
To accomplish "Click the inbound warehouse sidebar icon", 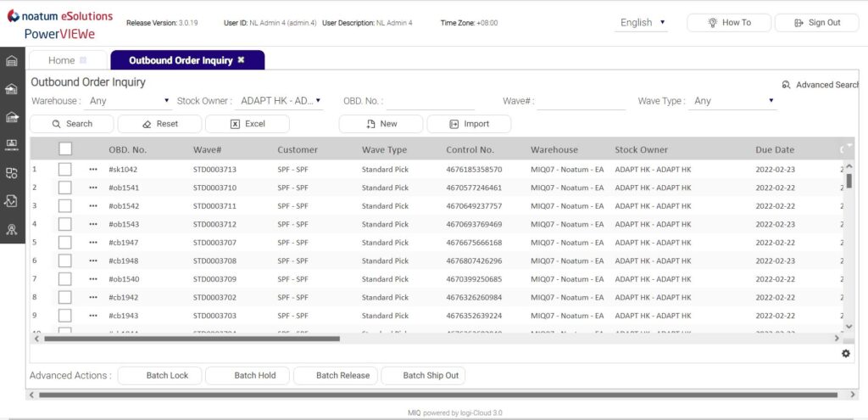I will [x=12, y=89].
